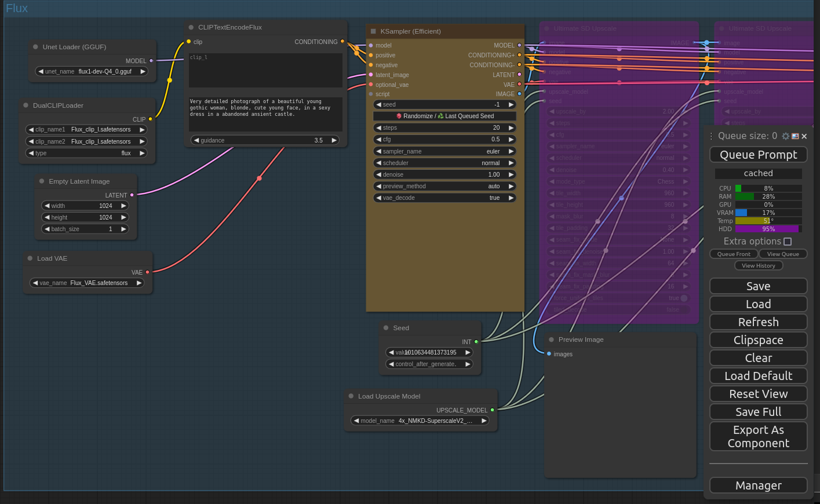Collapse the Unet Loader (GGUF) node via its dot

click(x=36, y=47)
